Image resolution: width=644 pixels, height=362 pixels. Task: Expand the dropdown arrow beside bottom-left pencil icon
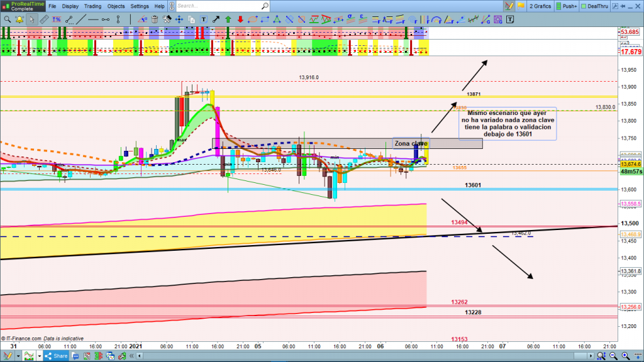[x=18, y=356]
